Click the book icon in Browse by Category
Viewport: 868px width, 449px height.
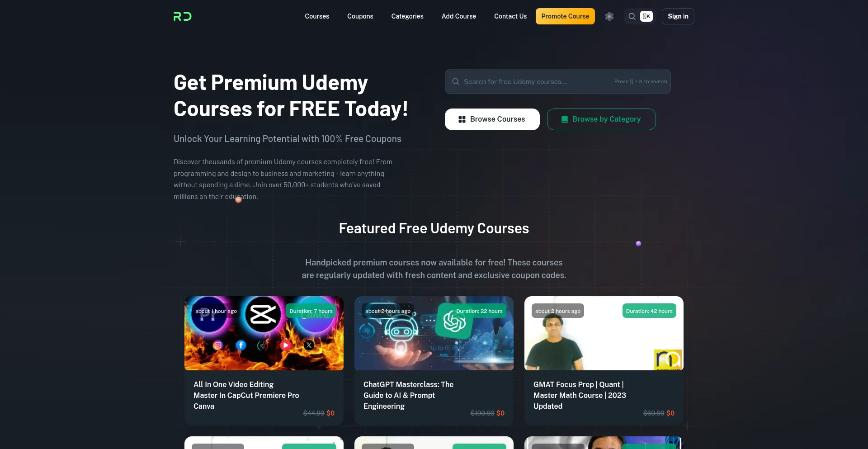point(564,119)
